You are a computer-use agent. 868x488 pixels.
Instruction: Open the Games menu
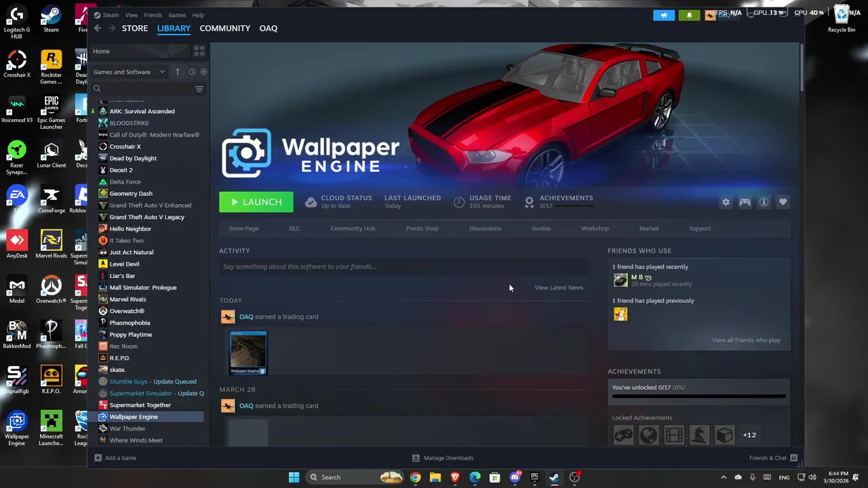(177, 15)
